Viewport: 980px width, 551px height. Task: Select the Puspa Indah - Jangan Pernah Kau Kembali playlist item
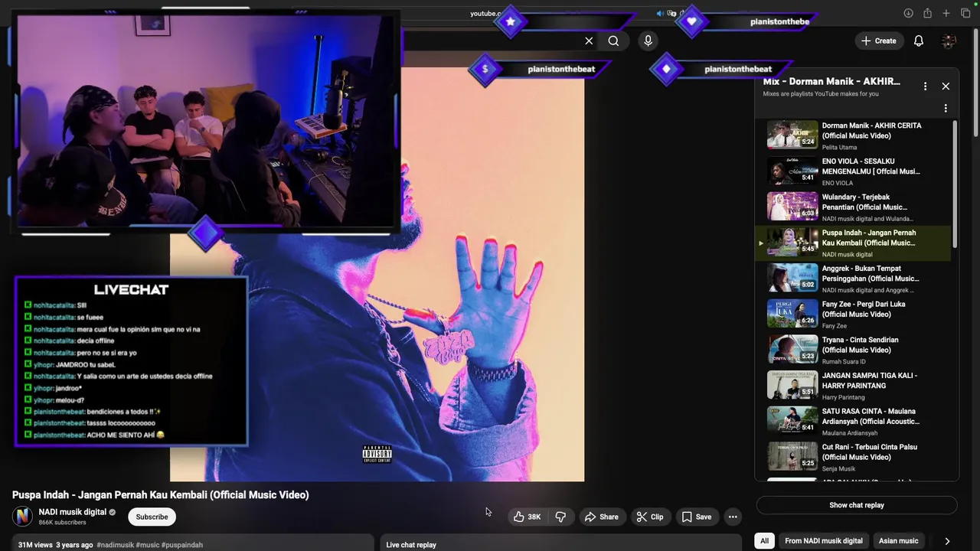[853, 243]
